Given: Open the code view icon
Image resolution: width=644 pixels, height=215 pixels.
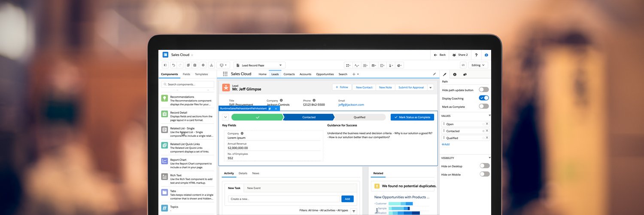Looking at the screenshot, I should (x=463, y=65).
